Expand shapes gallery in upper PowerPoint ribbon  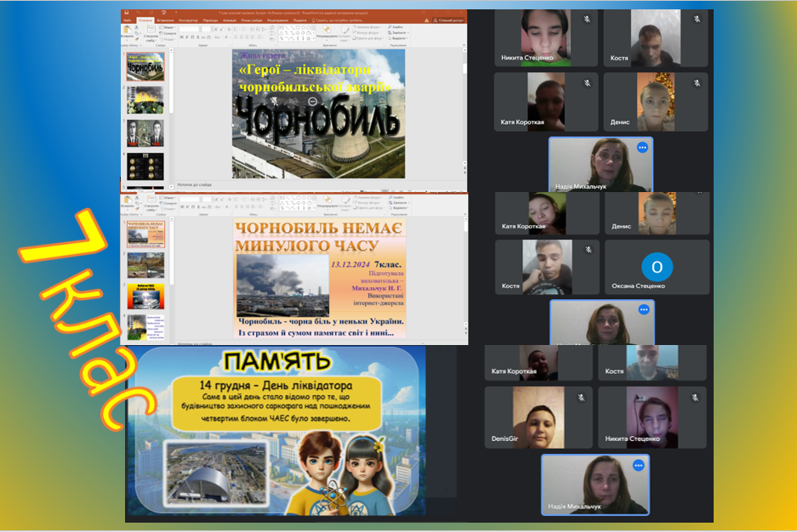314,38
